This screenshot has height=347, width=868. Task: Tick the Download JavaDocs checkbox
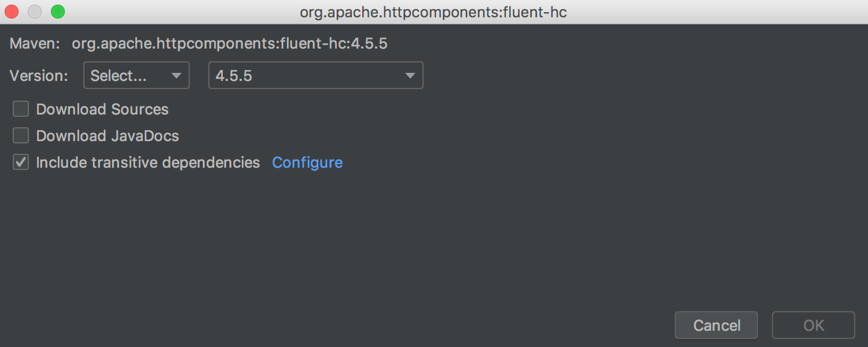click(21, 136)
